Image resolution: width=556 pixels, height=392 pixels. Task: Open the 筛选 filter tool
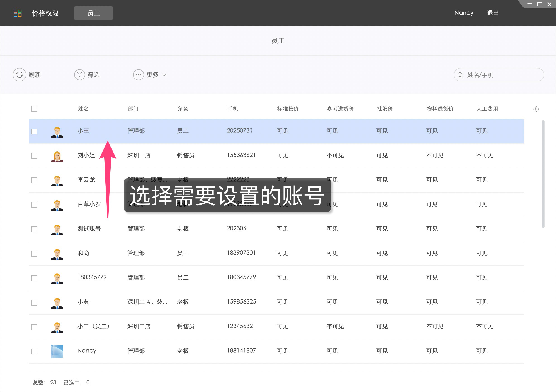click(80, 74)
